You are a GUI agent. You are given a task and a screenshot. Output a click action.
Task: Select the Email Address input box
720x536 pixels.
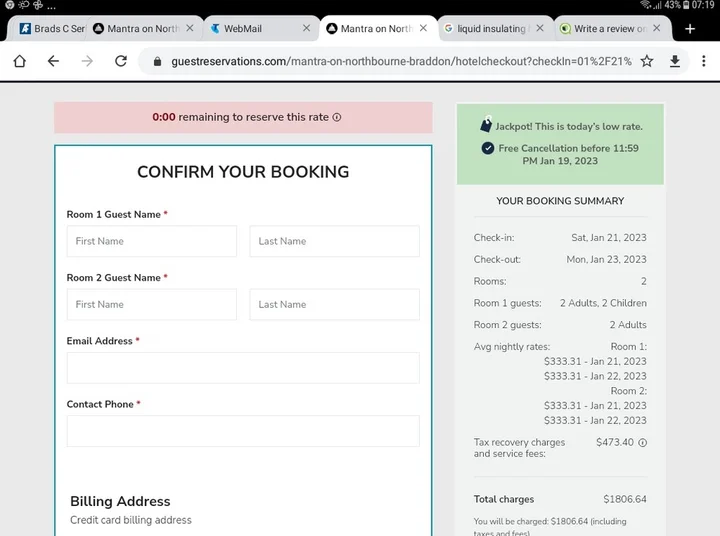coord(243,368)
